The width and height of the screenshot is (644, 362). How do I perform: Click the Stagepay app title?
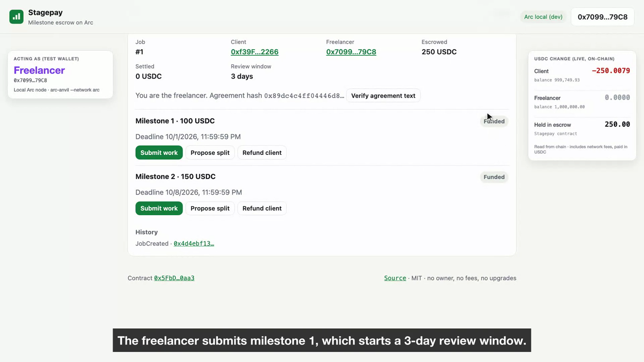pos(45,13)
